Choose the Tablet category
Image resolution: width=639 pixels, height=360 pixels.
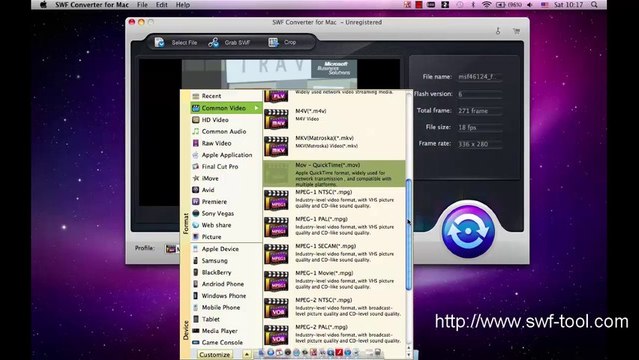pyautogui.click(x=226, y=319)
